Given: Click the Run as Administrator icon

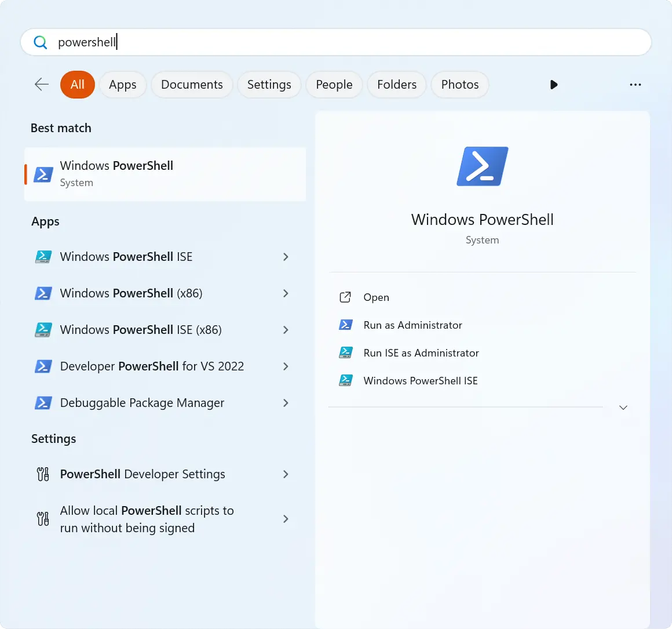Looking at the screenshot, I should coord(346,325).
